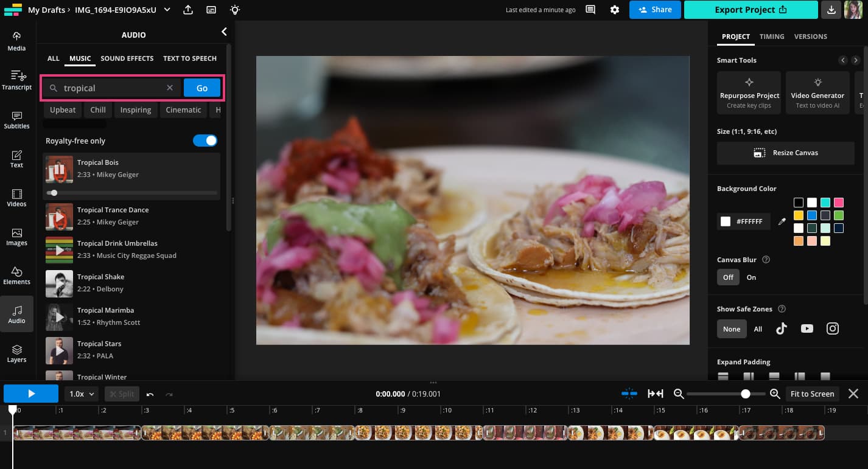Open the Text sidebar panel
The width and height of the screenshot is (868, 469).
coord(16,158)
